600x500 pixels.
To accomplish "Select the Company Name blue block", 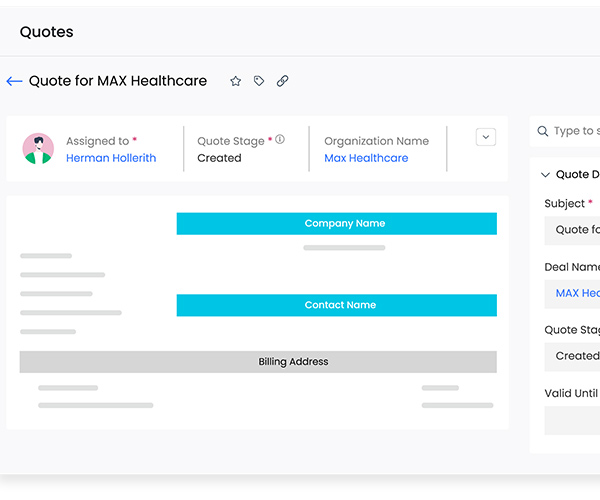I will 336,224.
